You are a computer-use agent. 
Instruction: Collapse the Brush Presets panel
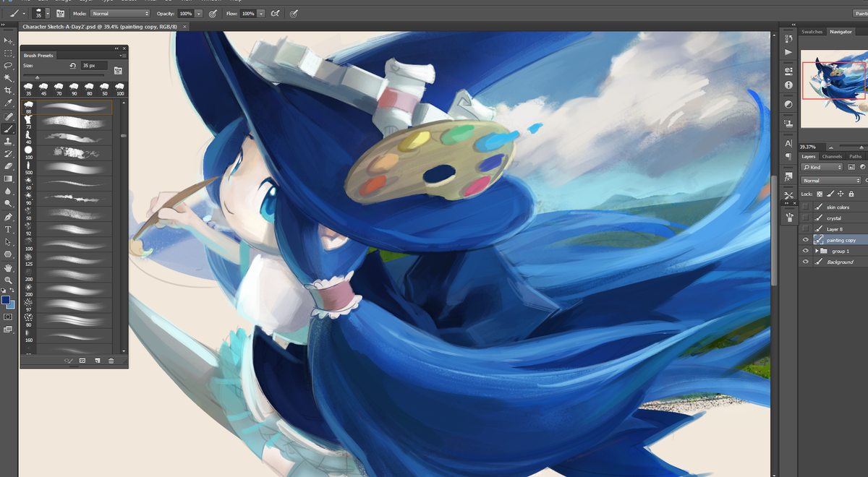[x=116, y=48]
